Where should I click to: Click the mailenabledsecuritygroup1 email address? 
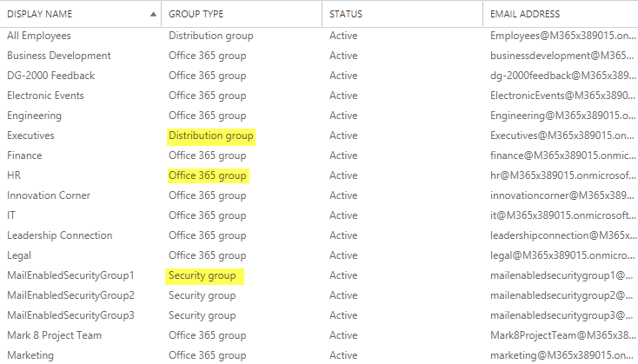pos(562,275)
